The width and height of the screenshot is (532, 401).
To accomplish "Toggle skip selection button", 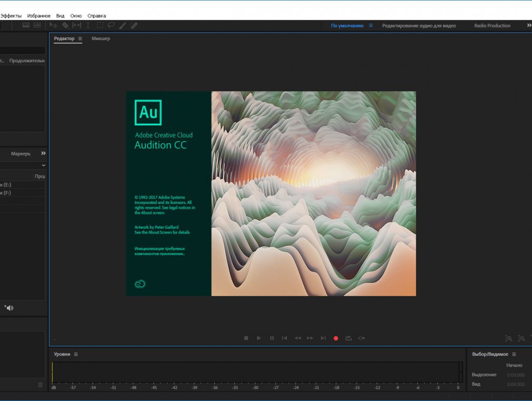I will tap(361, 338).
